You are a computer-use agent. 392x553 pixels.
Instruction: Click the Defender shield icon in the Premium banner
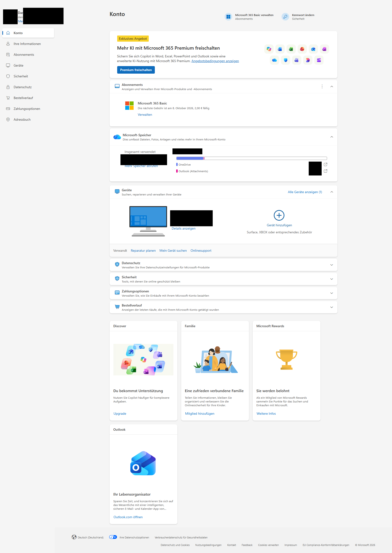point(286,60)
